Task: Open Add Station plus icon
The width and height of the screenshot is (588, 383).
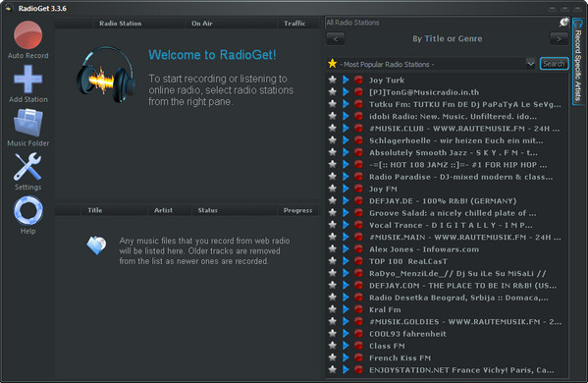Action: click(x=28, y=79)
